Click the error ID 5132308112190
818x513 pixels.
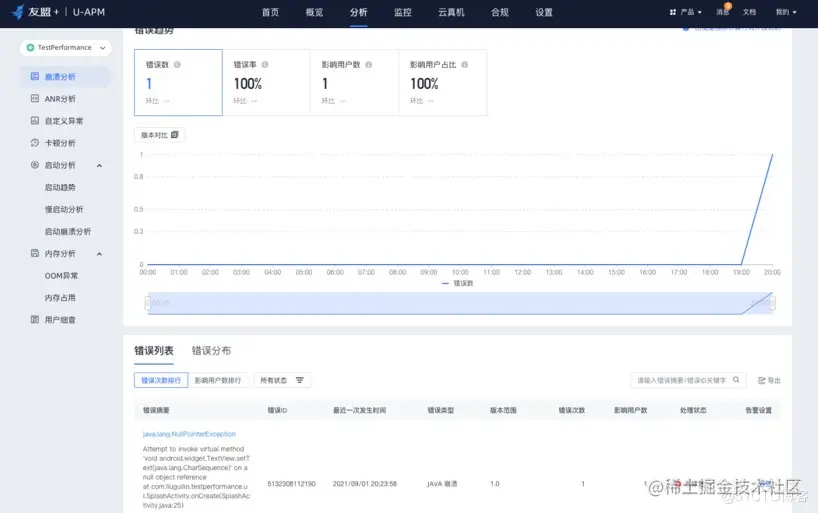coord(291,484)
